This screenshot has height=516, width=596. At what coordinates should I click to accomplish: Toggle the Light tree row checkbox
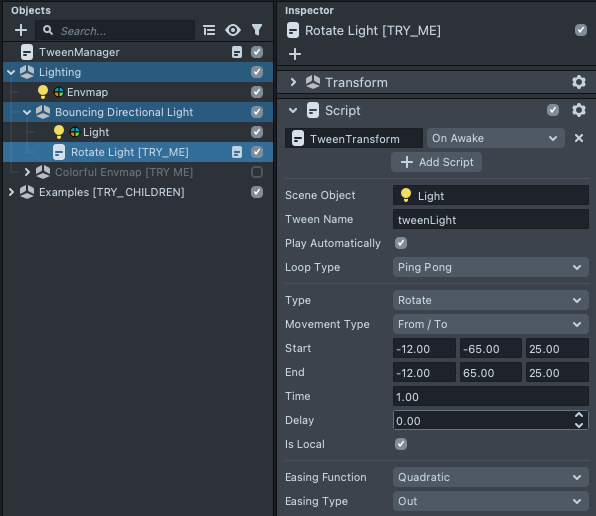tap(257, 132)
